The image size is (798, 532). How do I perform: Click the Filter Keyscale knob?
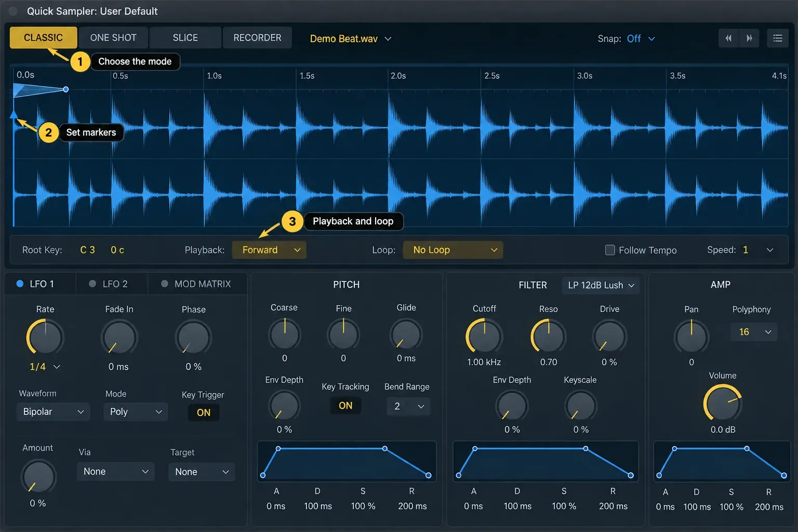[580, 405]
